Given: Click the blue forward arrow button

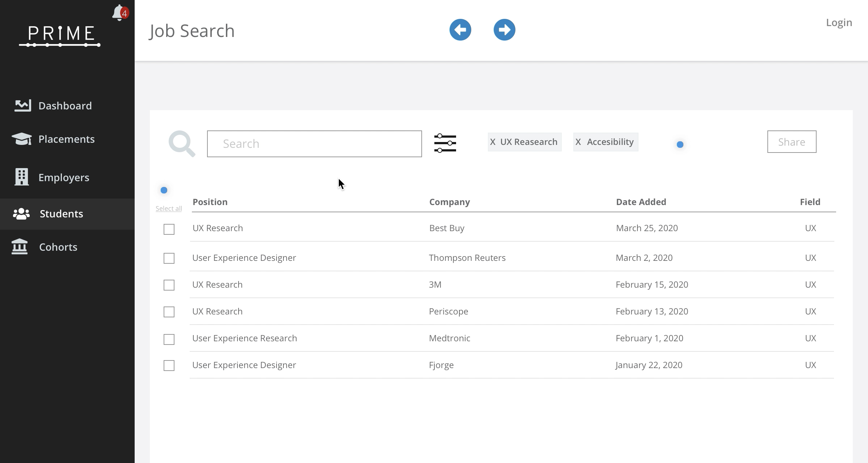Looking at the screenshot, I should pos(504,30).
